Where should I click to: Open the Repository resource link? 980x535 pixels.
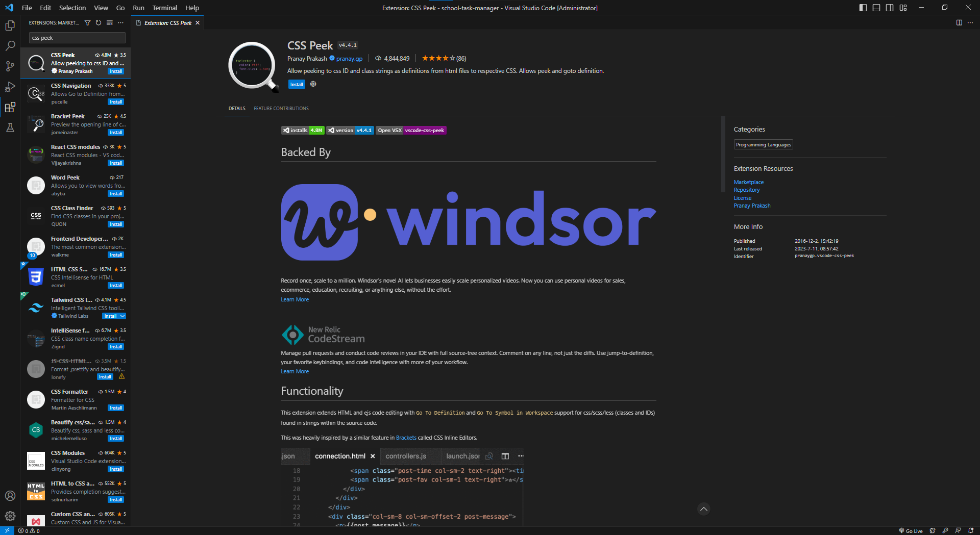pyautogui.click(x=747, y=190)
